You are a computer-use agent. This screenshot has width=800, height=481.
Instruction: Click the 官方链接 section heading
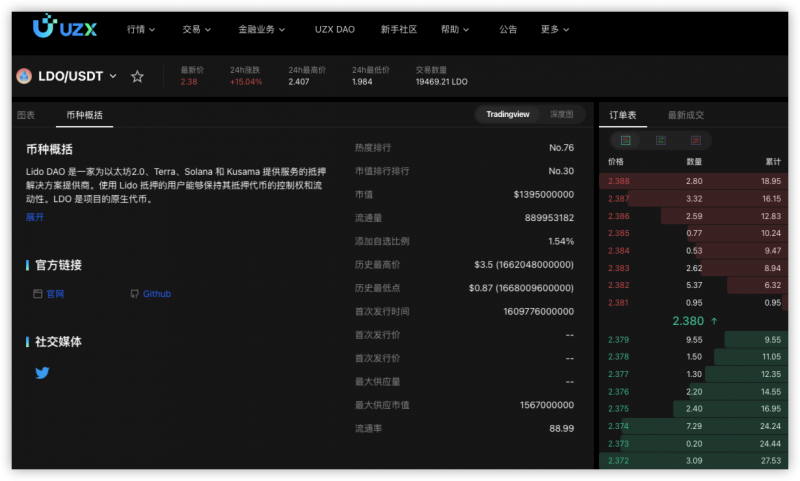click(x=58, y=265)
